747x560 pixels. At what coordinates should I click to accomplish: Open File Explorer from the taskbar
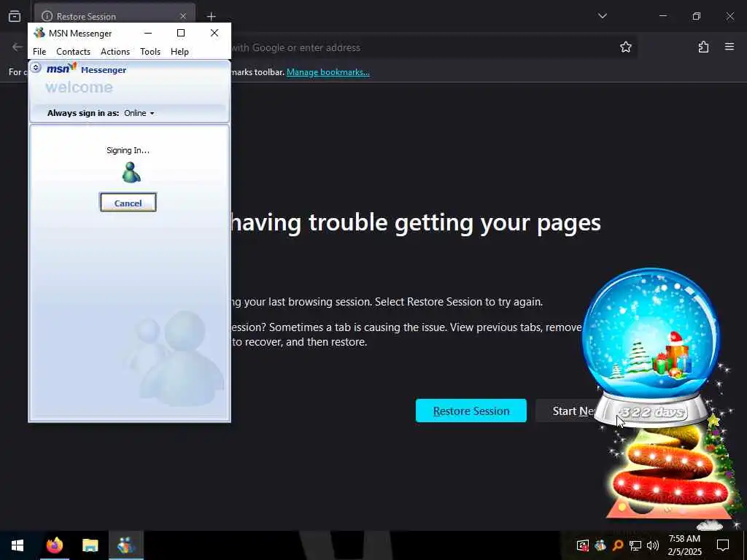pos(90,545)
